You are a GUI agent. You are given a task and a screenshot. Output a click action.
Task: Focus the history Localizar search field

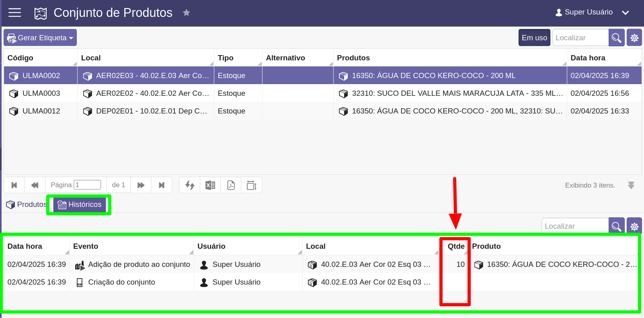pos(575,226)
